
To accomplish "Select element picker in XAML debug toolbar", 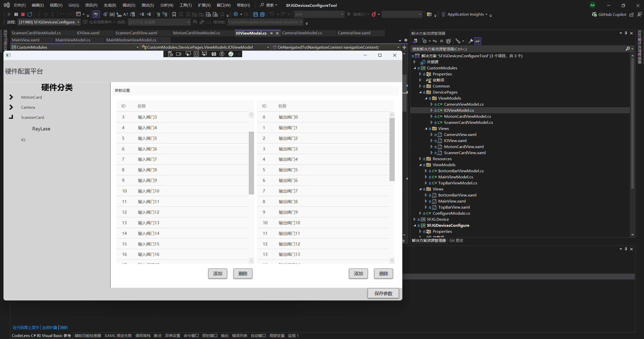I will [188, 54].
